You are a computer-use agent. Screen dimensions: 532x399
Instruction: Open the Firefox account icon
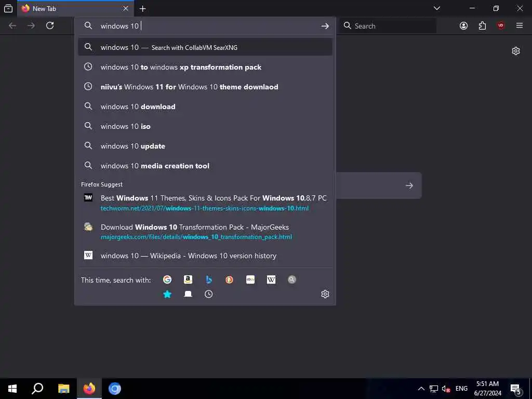click(x=463, y=25)
